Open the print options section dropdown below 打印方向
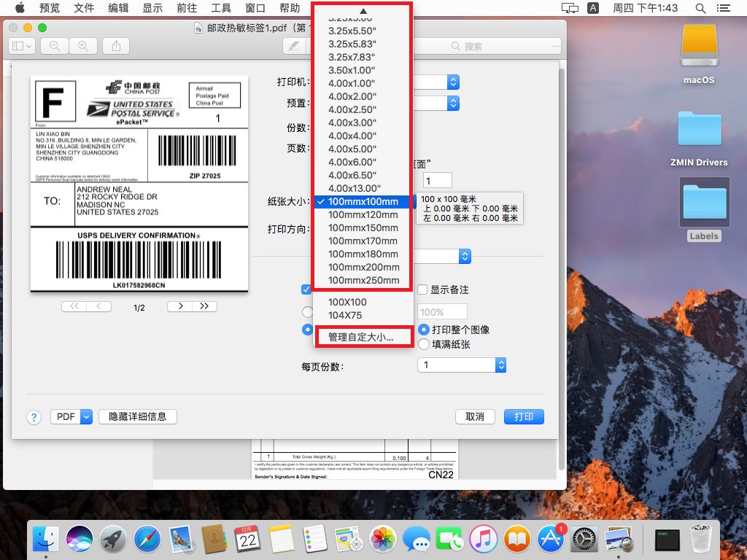747x560 pixels. point(465,256)
